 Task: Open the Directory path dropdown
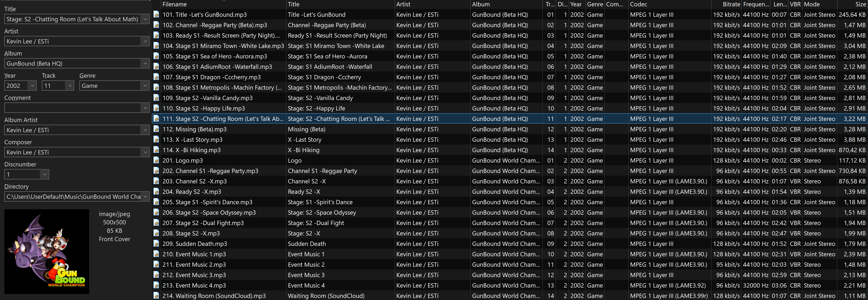coord(145,197)
